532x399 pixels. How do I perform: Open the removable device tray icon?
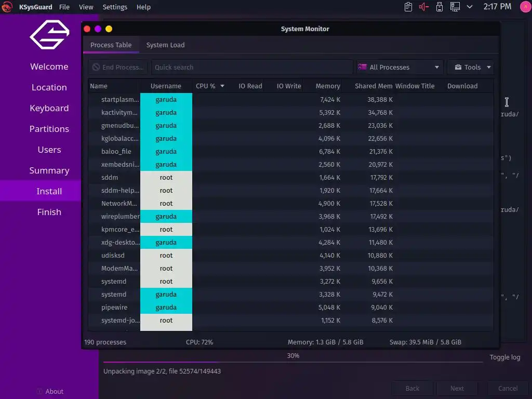440,7
